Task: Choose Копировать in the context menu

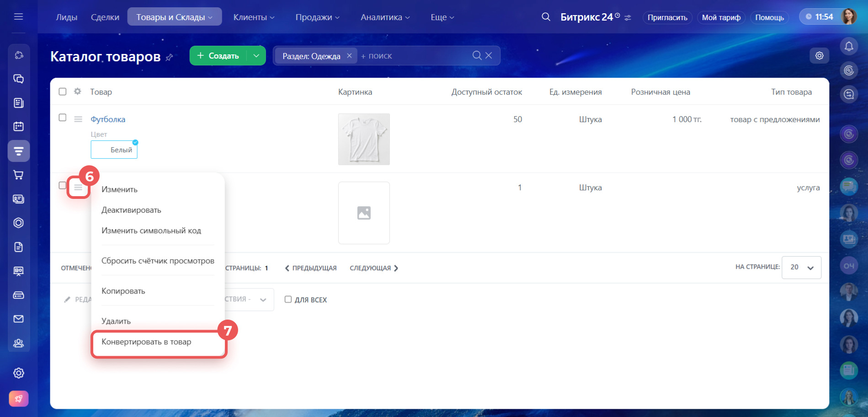Action: click(123, 291)
